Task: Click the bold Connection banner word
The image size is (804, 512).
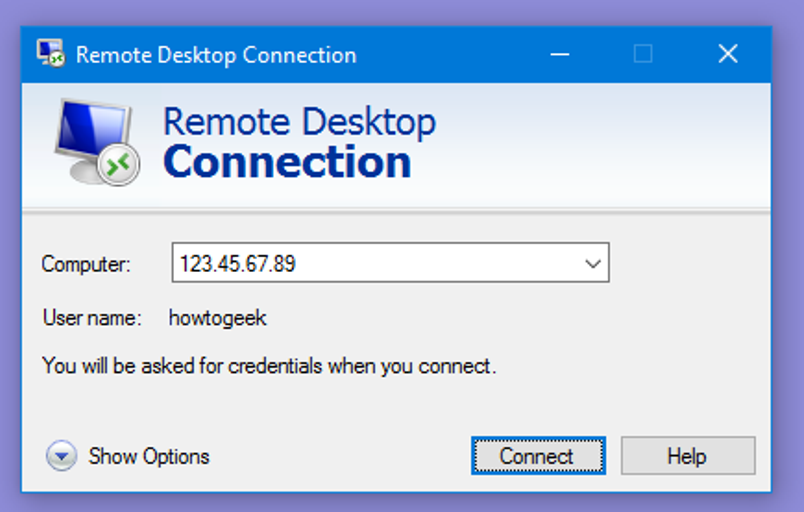Action: coord(287,162)
